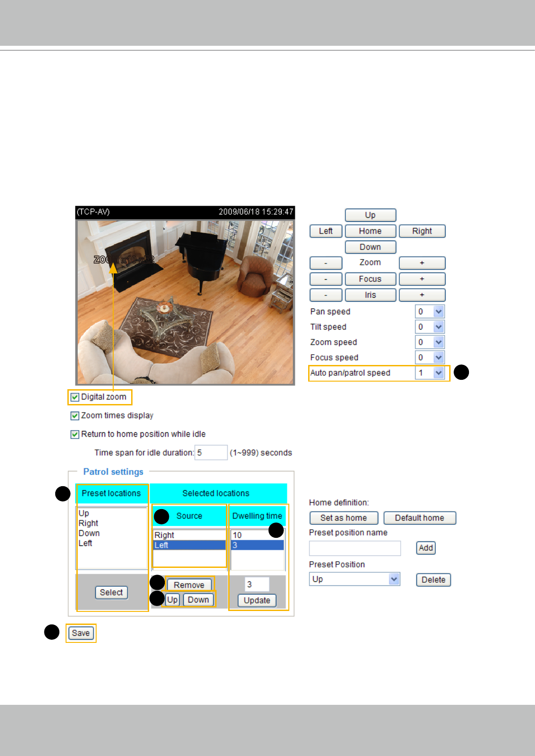This screenshot has width=535, height=756.
Task: Click the Set as home button
Action: tap(344, 518)
